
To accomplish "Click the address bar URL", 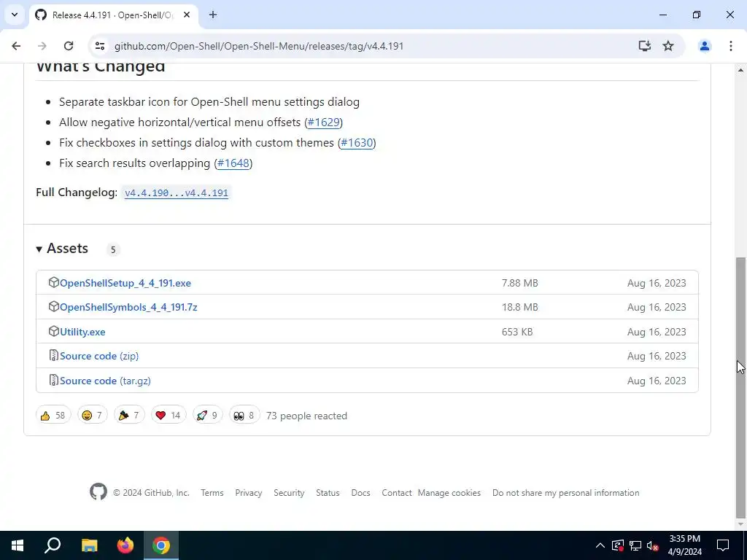I will click(259, 46).
